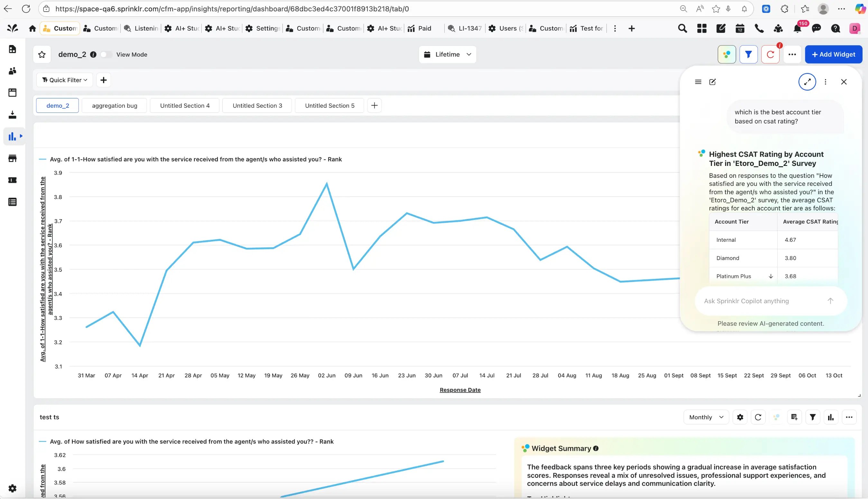Select the Diamond row in Copilot table
The height and width of the screenshot is (499, 868).
[773, 258]
